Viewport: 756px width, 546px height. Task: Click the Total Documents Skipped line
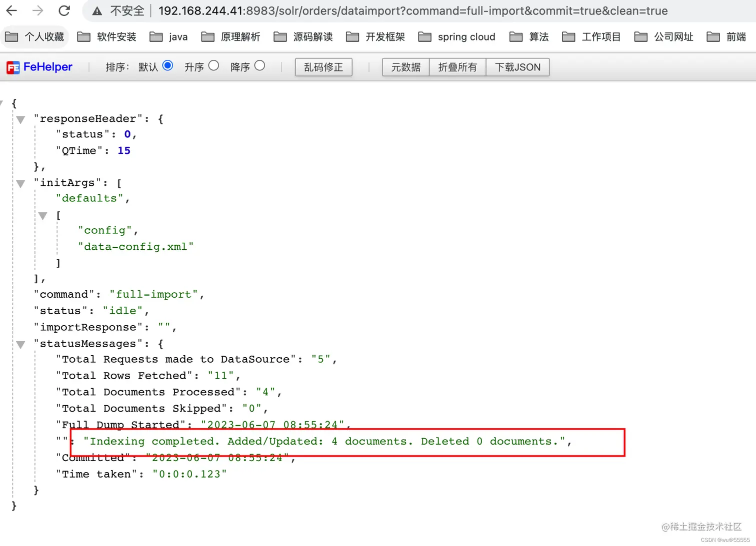tap(161, 409)
